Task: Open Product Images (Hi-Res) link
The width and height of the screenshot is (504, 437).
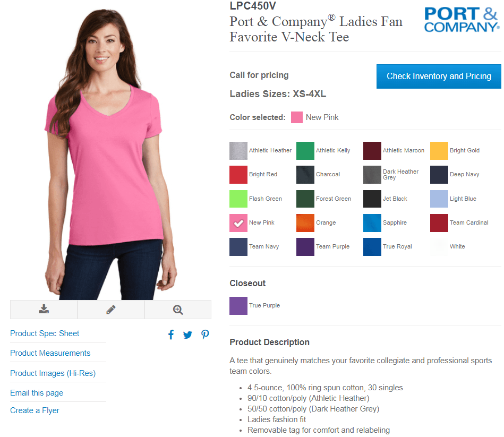Action: coord(53,373)
